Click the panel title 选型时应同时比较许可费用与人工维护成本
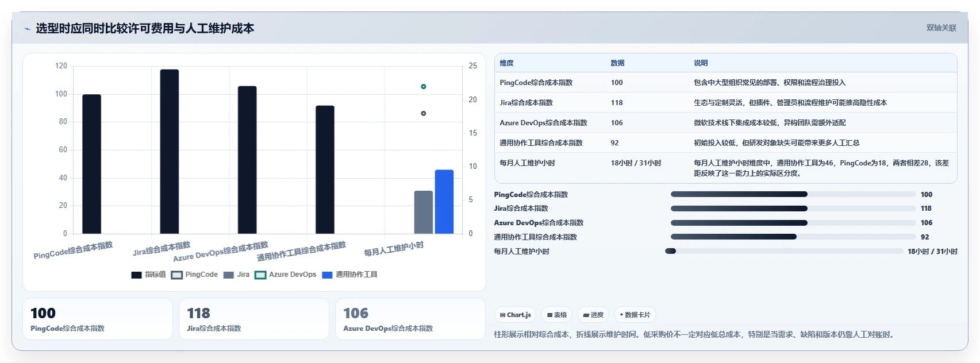980x363 pixels. pos(145,28)
